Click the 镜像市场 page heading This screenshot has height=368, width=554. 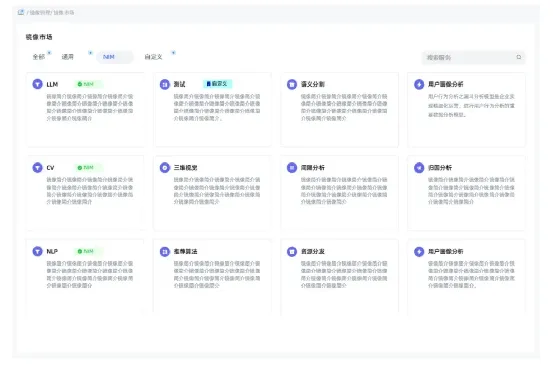tap(39, 37)
